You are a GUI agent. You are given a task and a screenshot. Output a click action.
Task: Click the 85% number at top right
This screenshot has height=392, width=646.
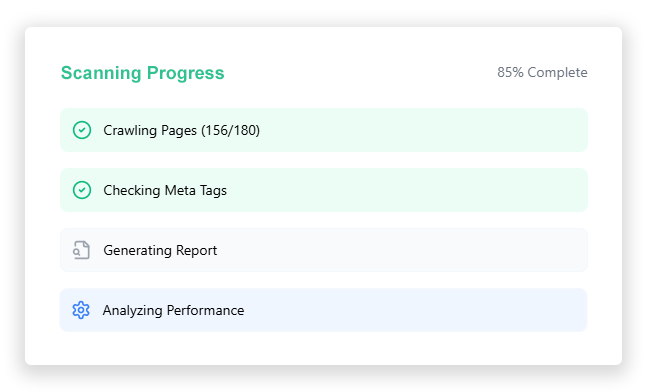coord(510,72)
